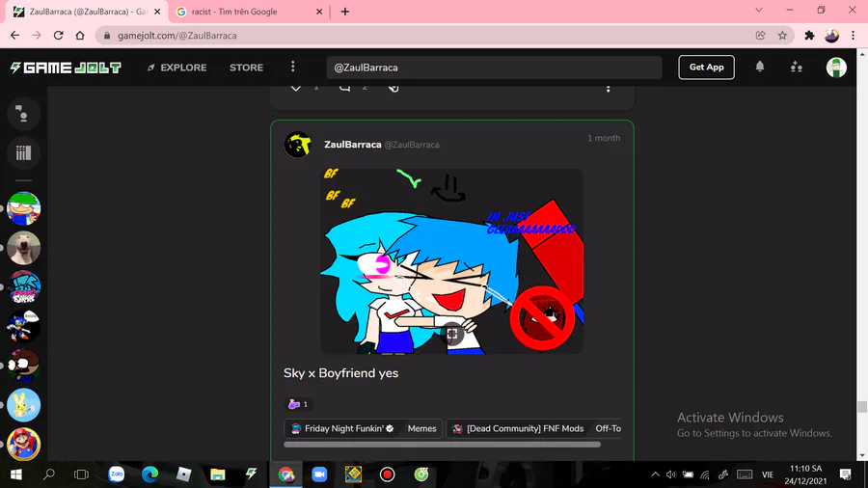Image resolution: width=868 pixels, height=488 pixels.
Task: Open the taskbar clock and date
Action: [805, 474]
